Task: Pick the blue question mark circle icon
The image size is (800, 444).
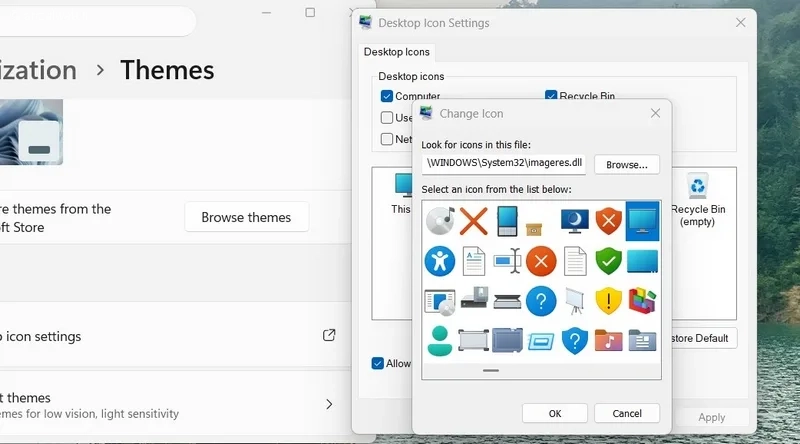Action: pyautogui.click(x=541, y=301)
